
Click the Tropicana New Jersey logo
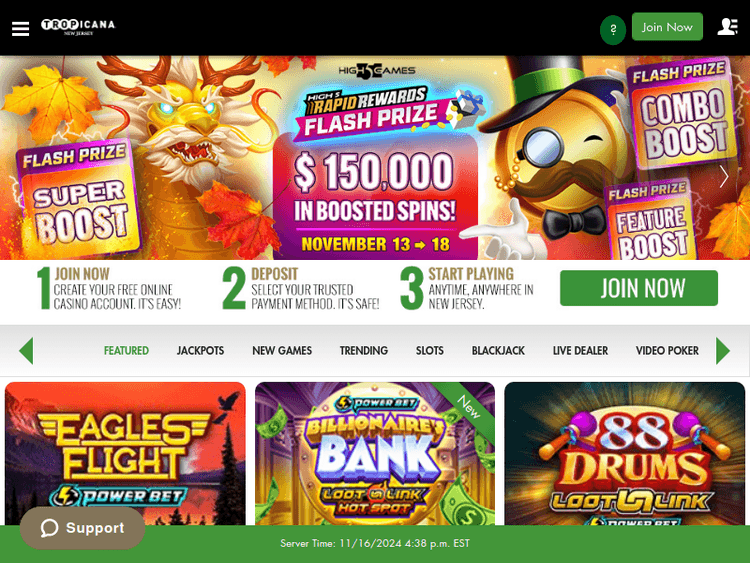[78, 27]
